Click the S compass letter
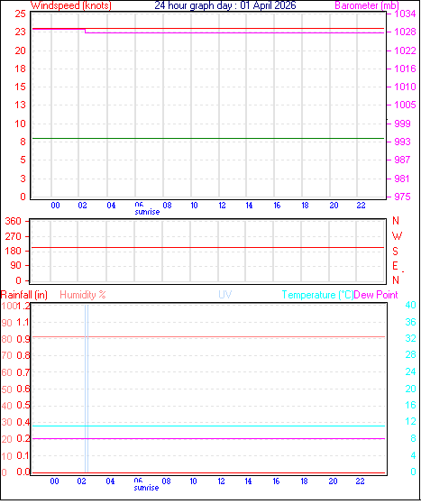Viewport: 421px width, 504px height. point(395,251)
